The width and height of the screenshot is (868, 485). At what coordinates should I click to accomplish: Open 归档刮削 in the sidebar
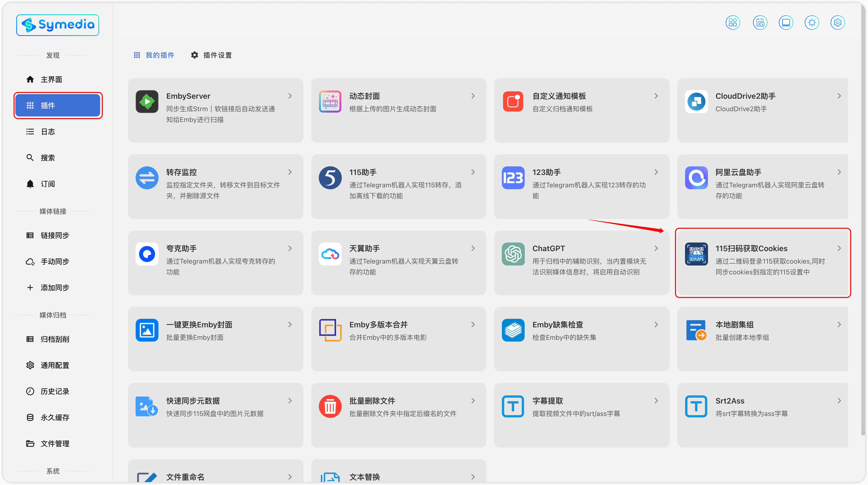58,339
